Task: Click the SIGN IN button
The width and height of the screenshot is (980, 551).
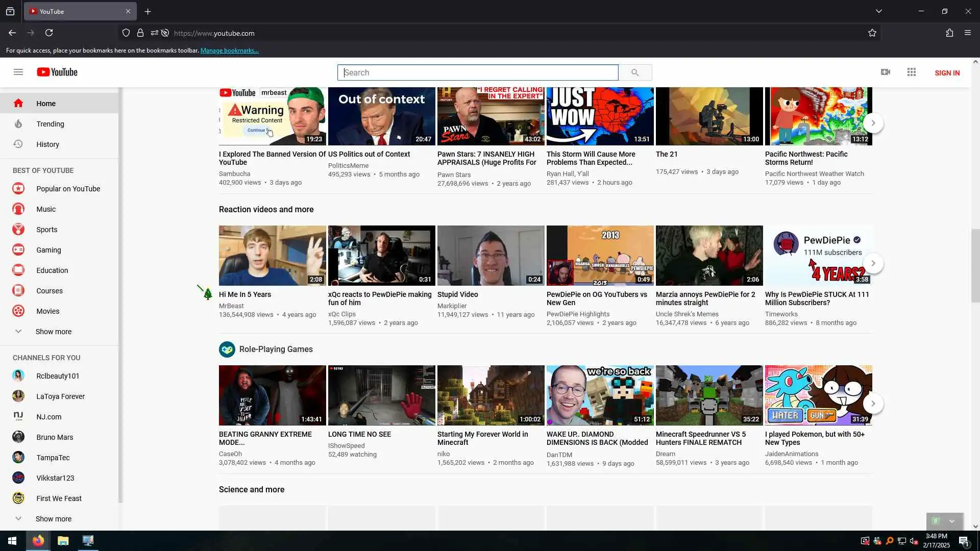Action: [x=947, y=73]
